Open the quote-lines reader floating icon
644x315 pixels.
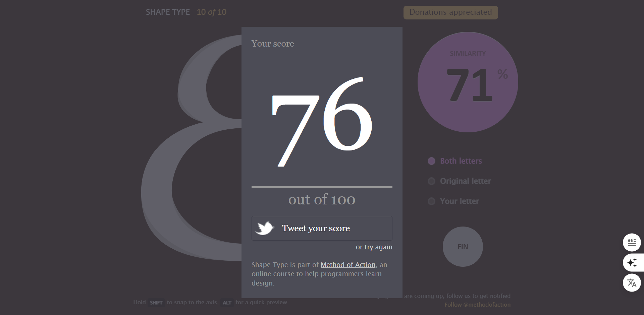pyautogui.click(x=632, y=242)
